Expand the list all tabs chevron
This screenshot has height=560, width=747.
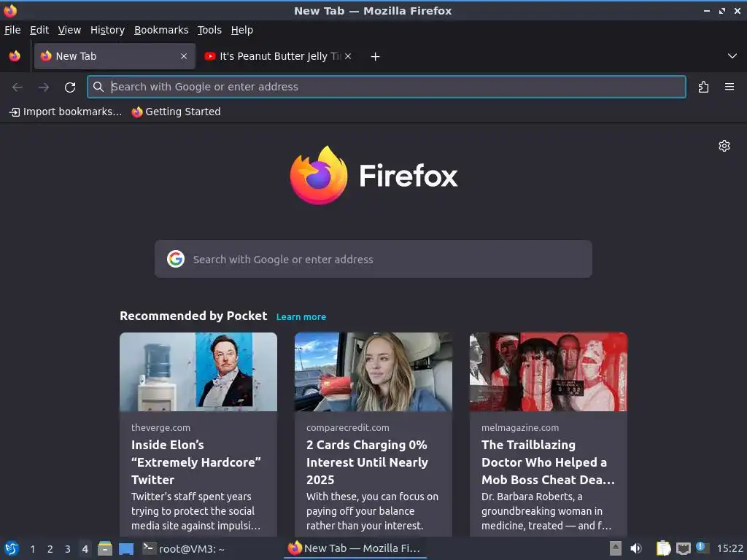coord(732,56)
